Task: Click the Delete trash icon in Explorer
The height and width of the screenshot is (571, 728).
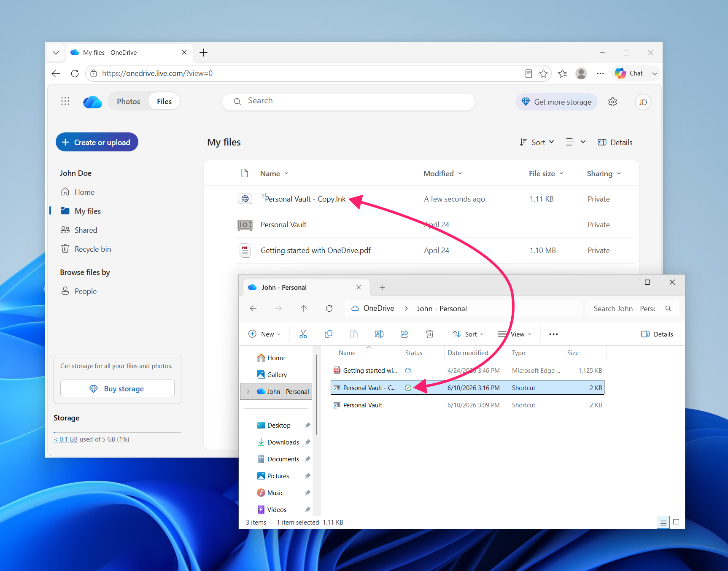Action: pos(429,334)
